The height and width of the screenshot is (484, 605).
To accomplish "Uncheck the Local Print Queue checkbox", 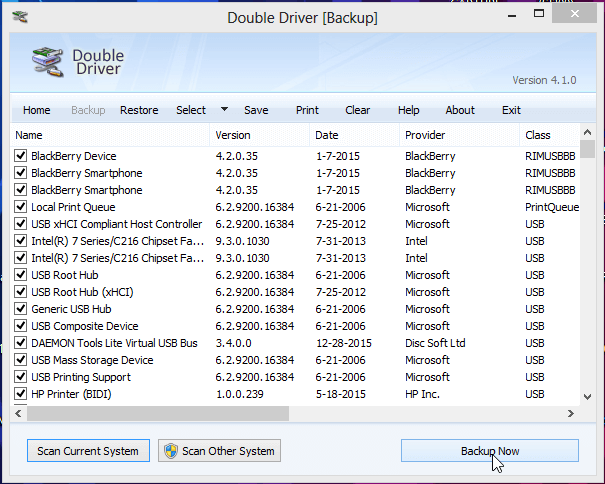I will (20, 206).
